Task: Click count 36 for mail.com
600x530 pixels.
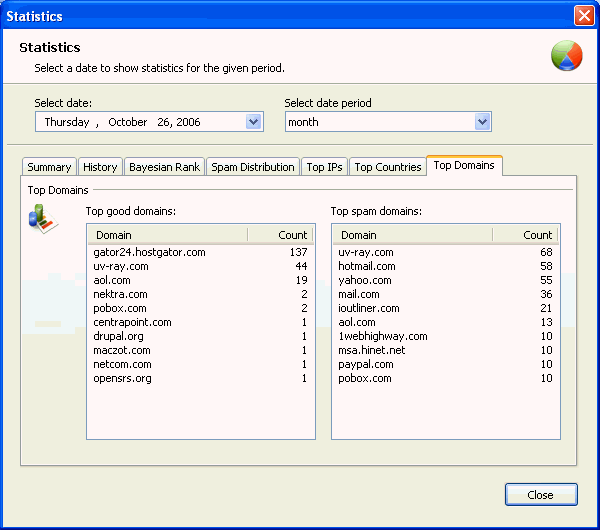Action: pos(546,294)
